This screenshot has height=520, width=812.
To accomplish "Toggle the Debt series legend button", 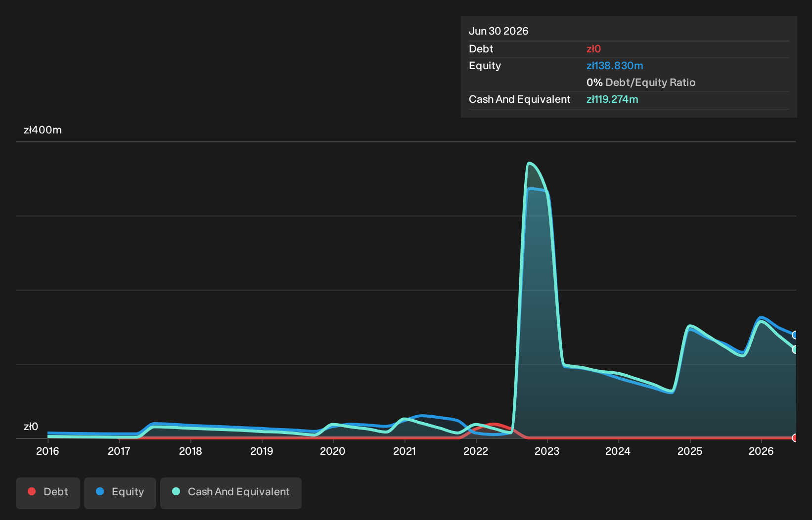I will [x=48, y=493].
